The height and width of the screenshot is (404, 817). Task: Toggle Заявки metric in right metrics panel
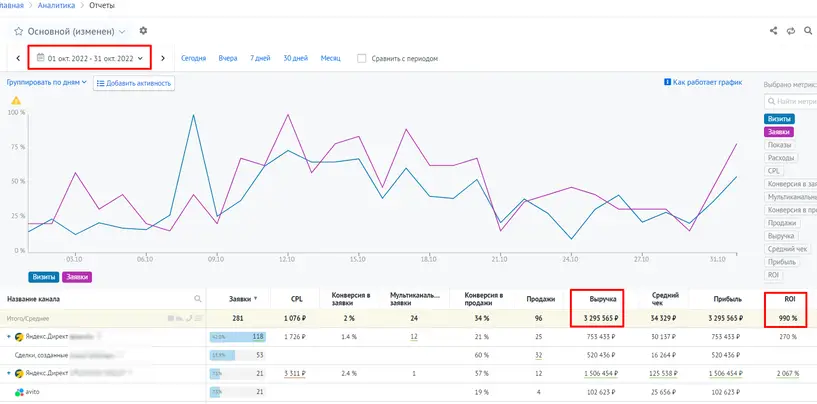[779, 132]
